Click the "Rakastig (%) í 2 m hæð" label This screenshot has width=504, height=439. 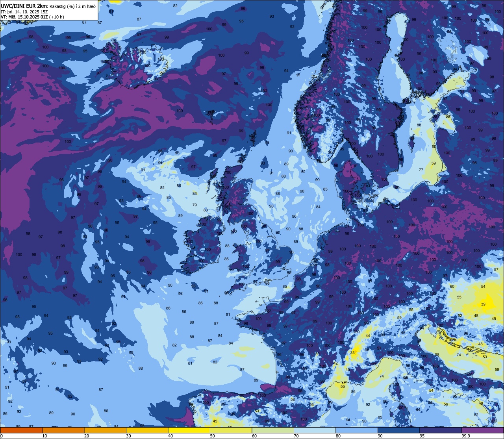click(x=73, y=6)
